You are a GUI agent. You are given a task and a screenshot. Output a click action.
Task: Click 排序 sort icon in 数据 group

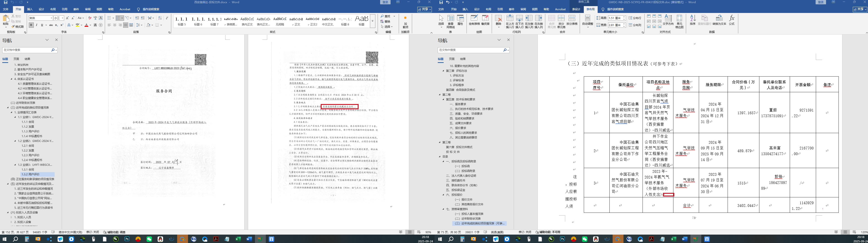pyautogui.click(x=693, y=20)
